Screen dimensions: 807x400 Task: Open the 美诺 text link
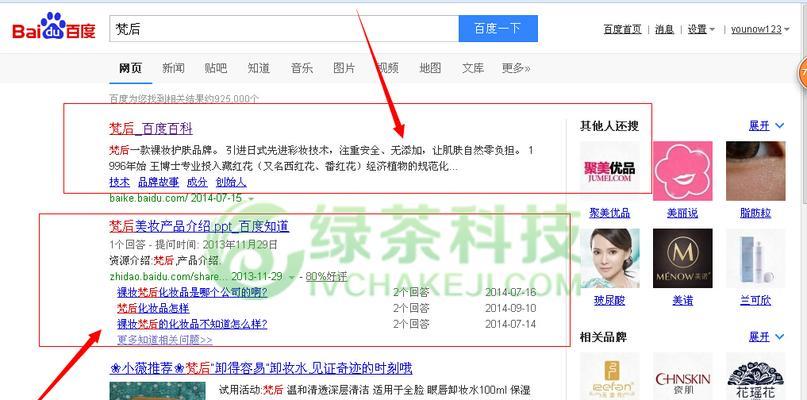tap(682, 300)
